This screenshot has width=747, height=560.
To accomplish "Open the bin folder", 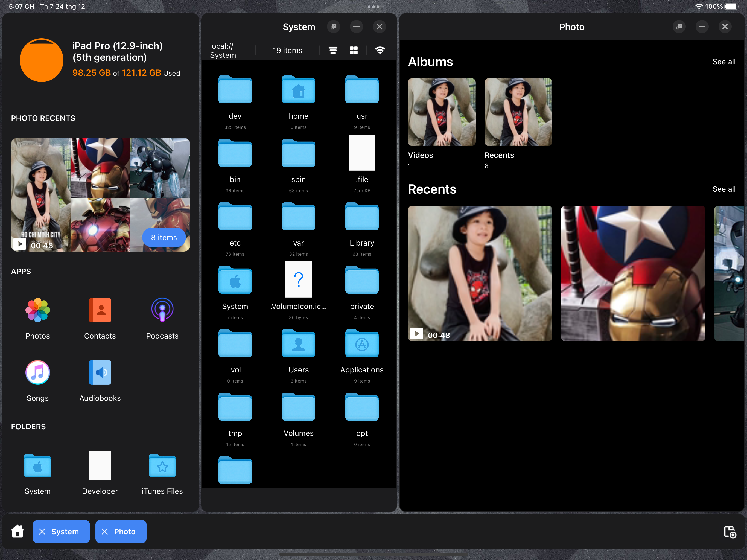I will [235, 153].
